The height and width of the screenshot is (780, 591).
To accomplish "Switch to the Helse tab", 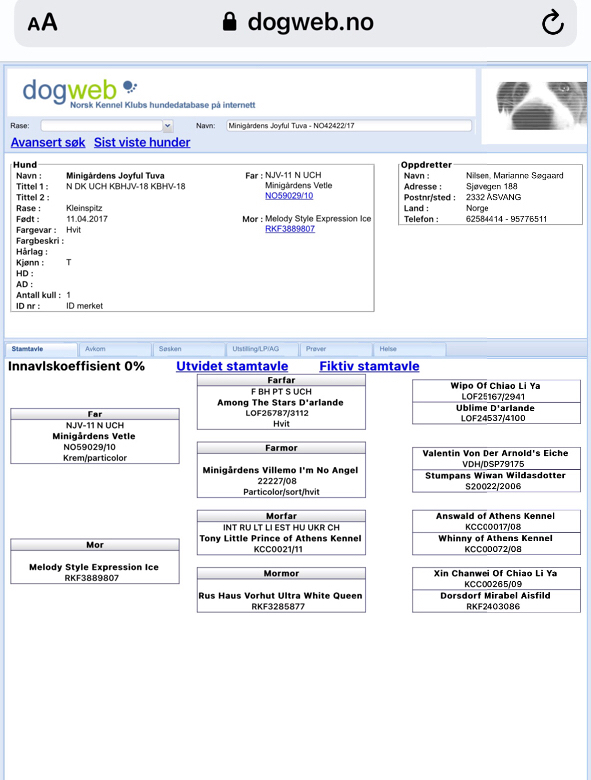I will pos(409,349).
